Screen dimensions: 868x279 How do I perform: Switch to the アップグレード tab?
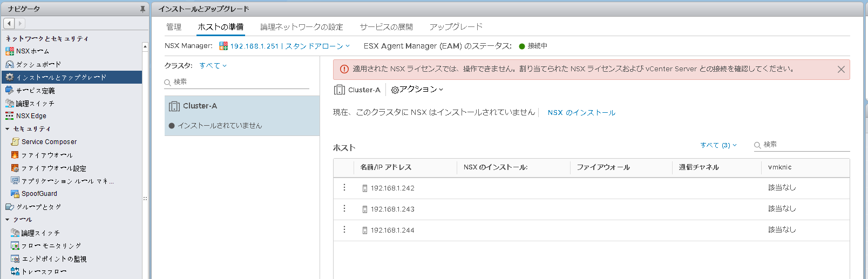click(x=456, y=27)
